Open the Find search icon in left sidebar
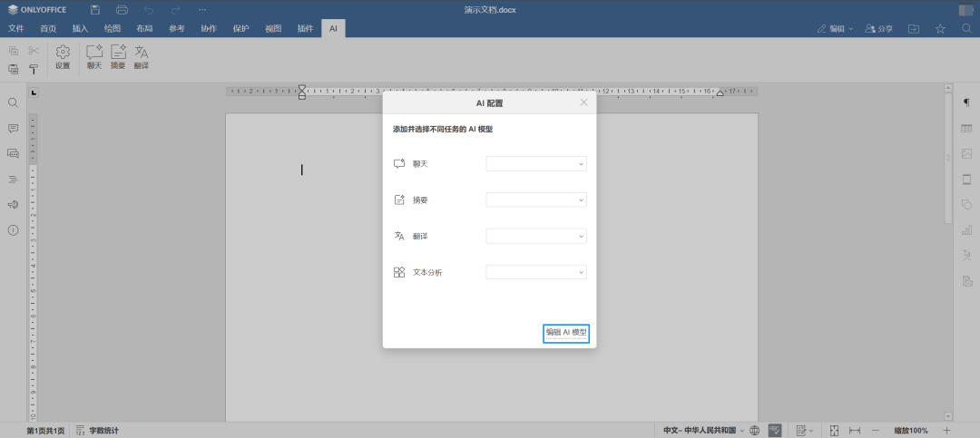Viewport: 980px width, 438px height. (x=13, y=102)
